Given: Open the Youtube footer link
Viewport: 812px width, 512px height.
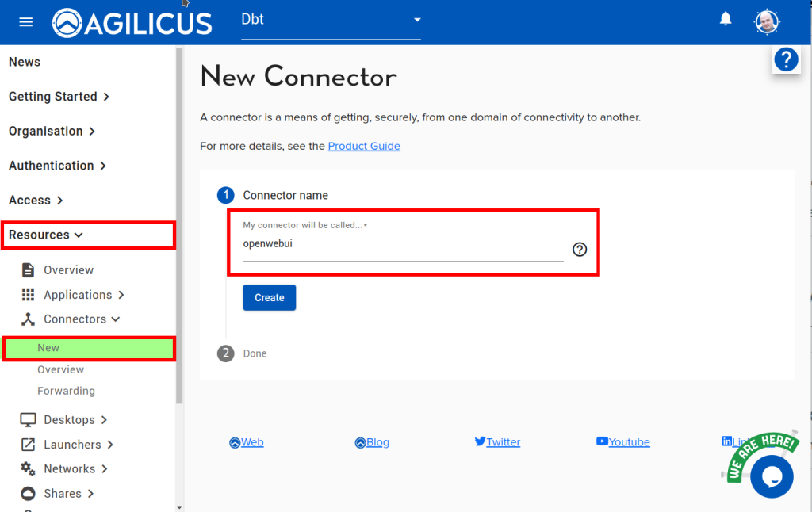Looking at the screenshot, I should coord(629,442).
